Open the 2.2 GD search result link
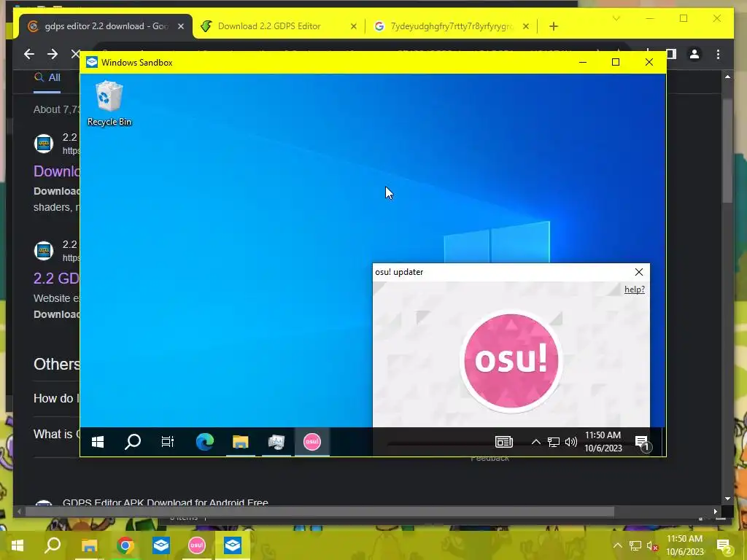 [57, 278]
